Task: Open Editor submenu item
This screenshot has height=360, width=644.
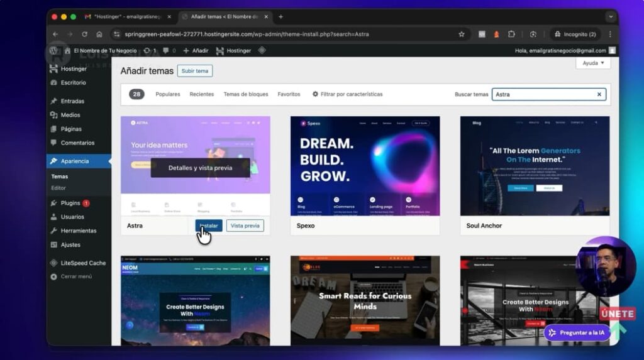Action: [x=58, y=188]
